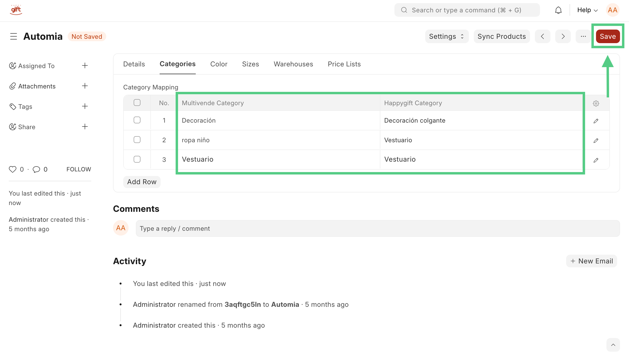Switch to the Warehouses tab
629x364 pixels.
(293, 64)
